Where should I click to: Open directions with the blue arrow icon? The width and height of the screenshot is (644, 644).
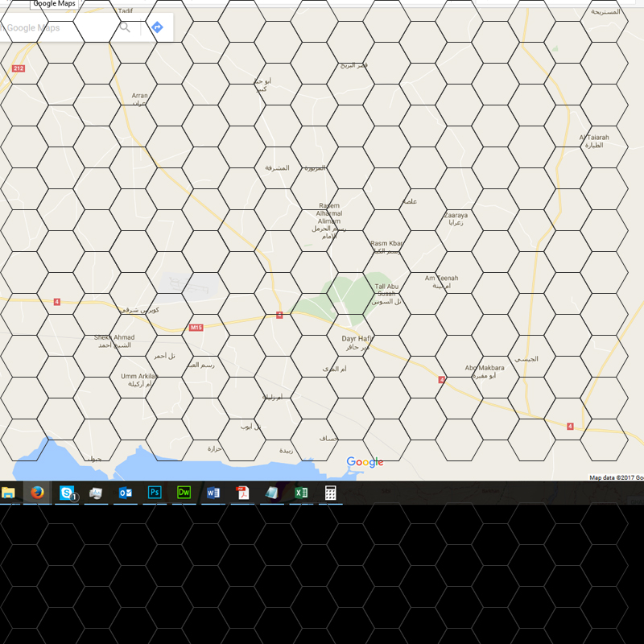157,27
